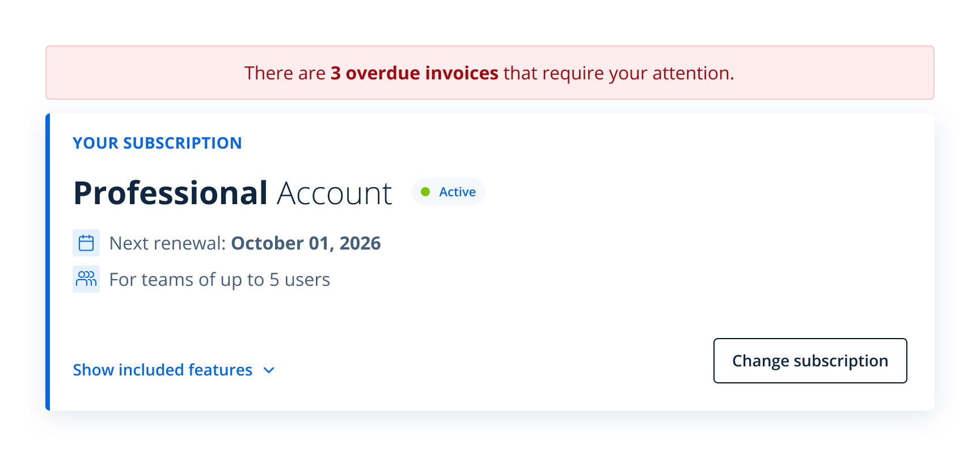Click the bold word Professional
Screen dimensions: 980x456
click(x=170, y=193)
